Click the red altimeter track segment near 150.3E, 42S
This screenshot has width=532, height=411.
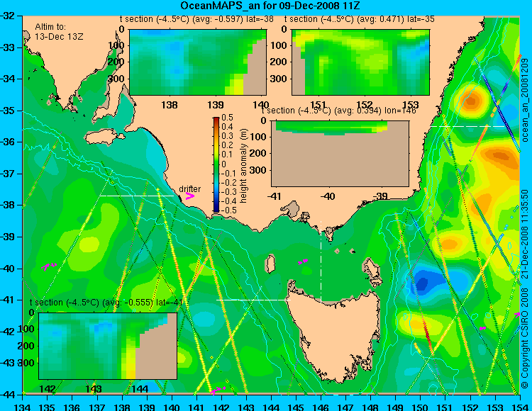[x=426, y=332]
